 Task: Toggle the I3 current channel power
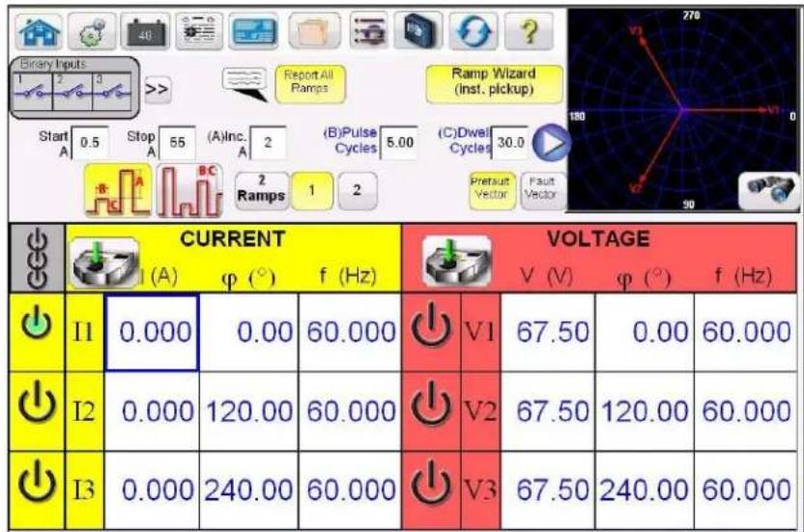37,484
